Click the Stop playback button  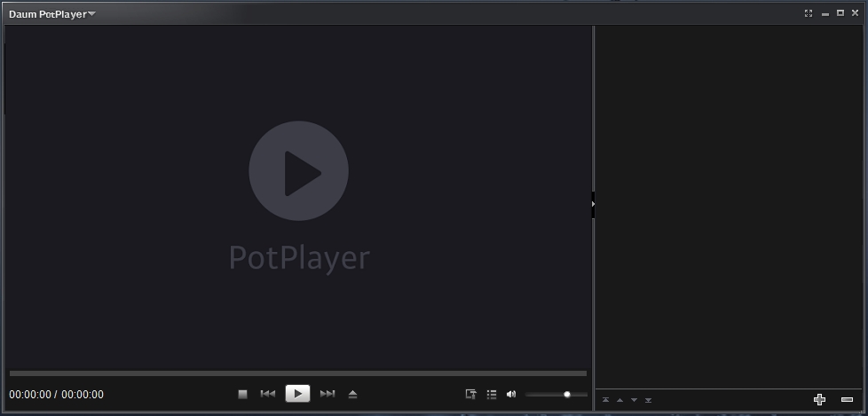coord(242,394)
